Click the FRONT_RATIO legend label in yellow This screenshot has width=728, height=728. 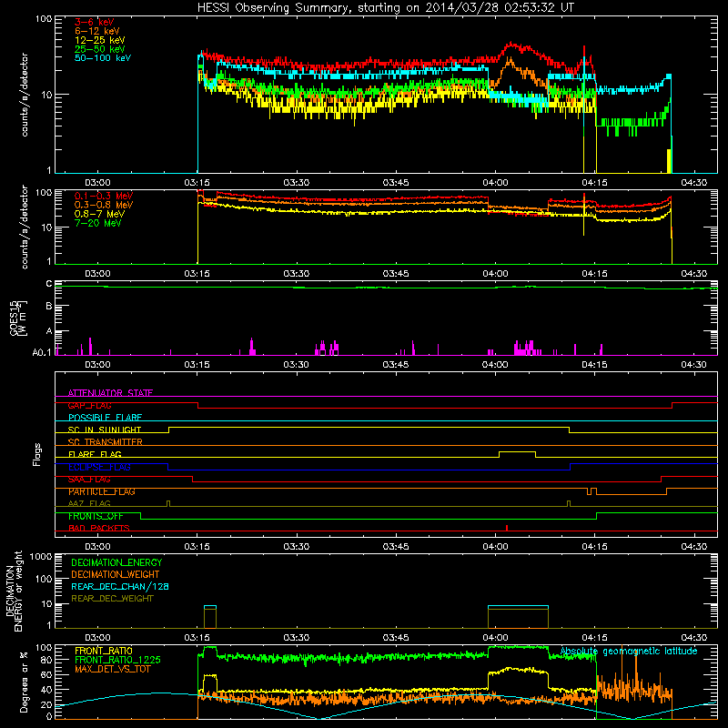[x=104, y=651]
